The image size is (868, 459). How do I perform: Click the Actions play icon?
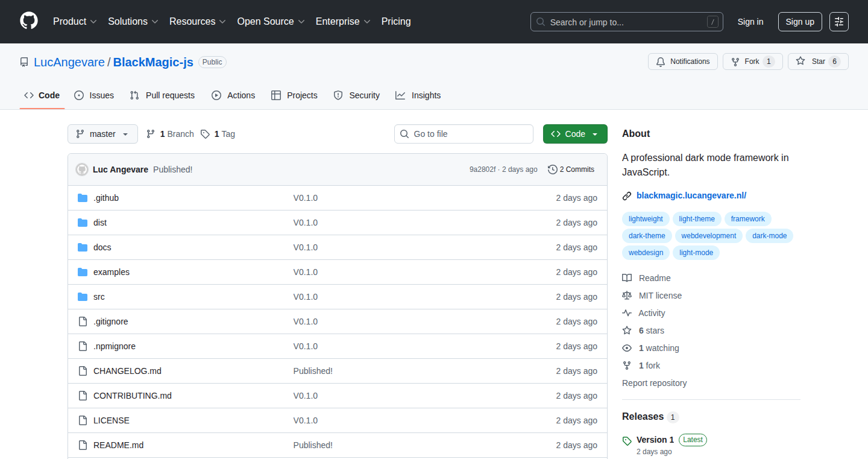tap(216, 95)
